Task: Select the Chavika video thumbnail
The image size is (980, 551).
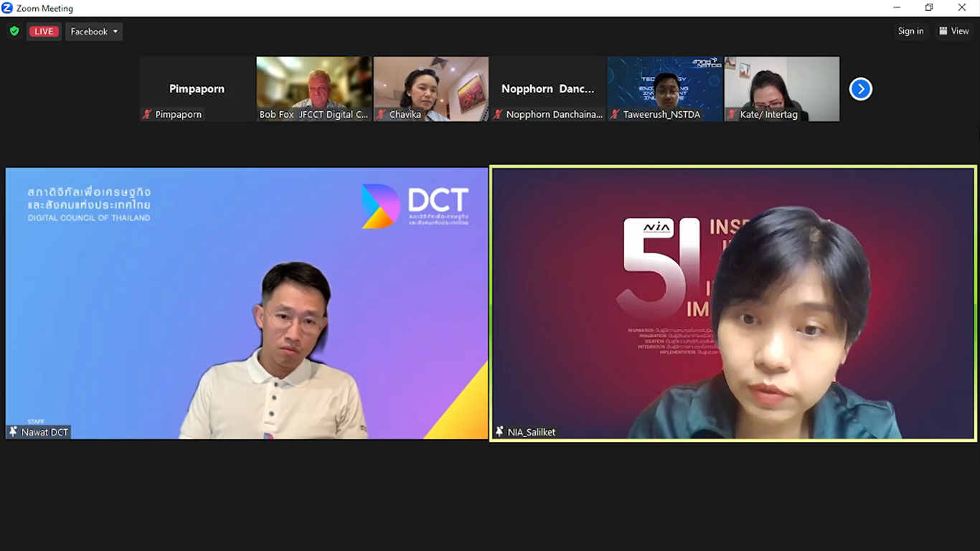Action: [x=431, y=89]
